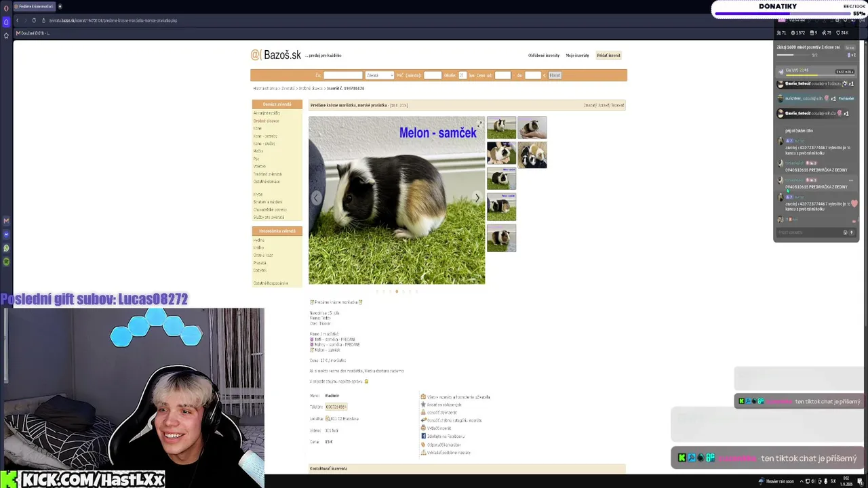Open Drobné cicavce breadcrumb link
The height and width of the screenshot is (488, 868).
pos(311,89)
